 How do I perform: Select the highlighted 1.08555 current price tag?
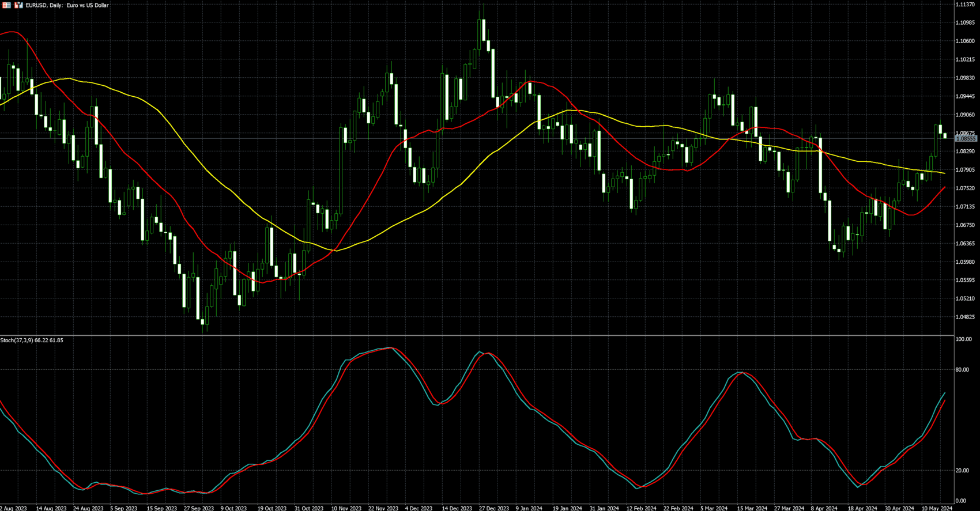966,139
